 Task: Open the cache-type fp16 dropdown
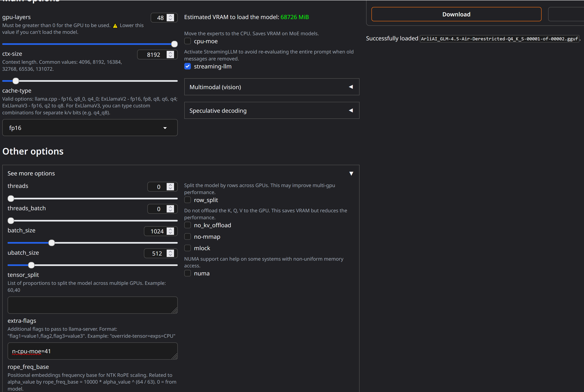pos(90,128)
